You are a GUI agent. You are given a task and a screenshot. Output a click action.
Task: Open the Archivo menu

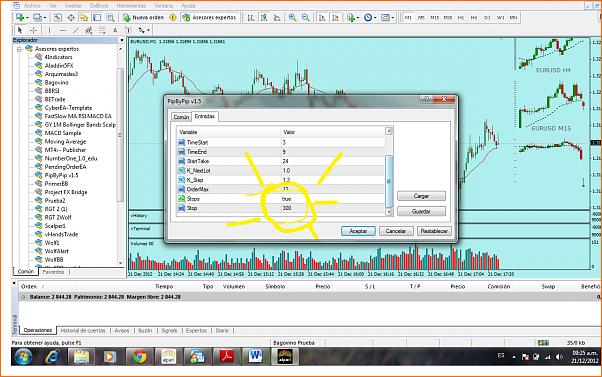pyautogui.click(x=32, y=6)
